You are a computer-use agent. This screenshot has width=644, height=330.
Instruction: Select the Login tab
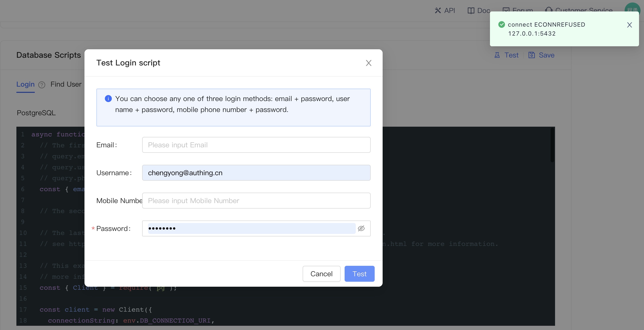pos(25,84)
